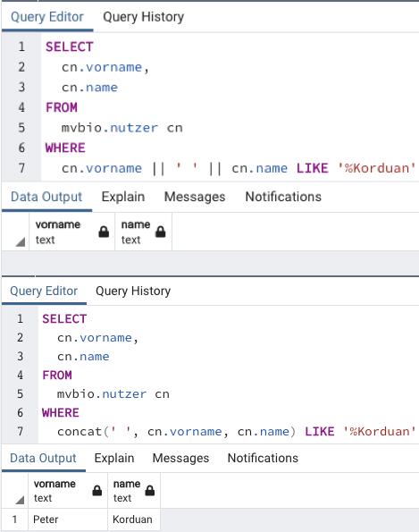Select lower Data Output tab

tap(43, 458)
